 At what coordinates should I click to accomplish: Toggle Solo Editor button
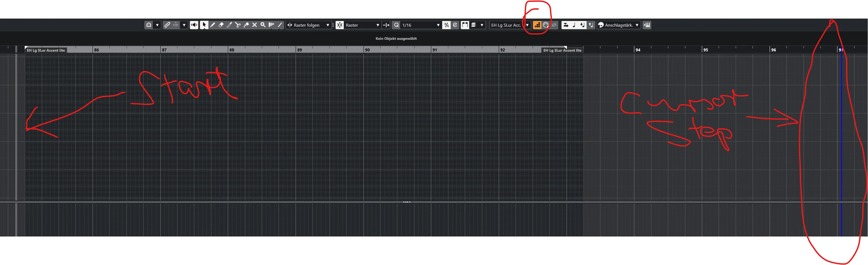point(149,25)
